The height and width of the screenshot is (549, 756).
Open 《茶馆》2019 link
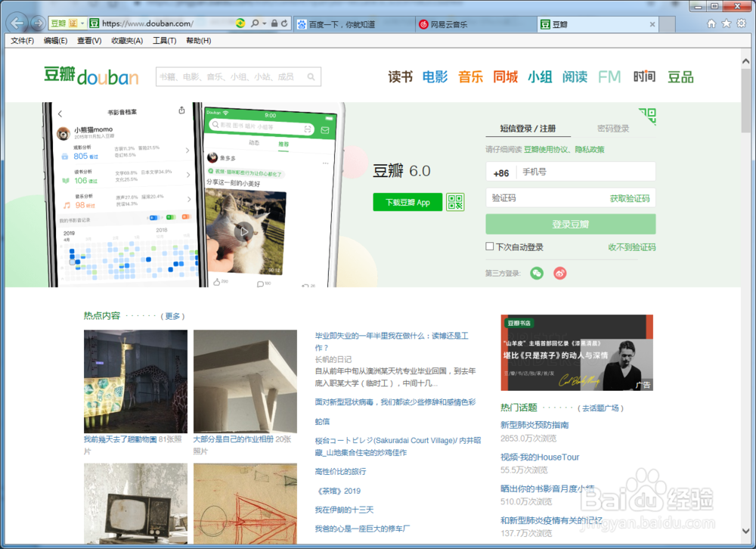click(x=338, y=491)
